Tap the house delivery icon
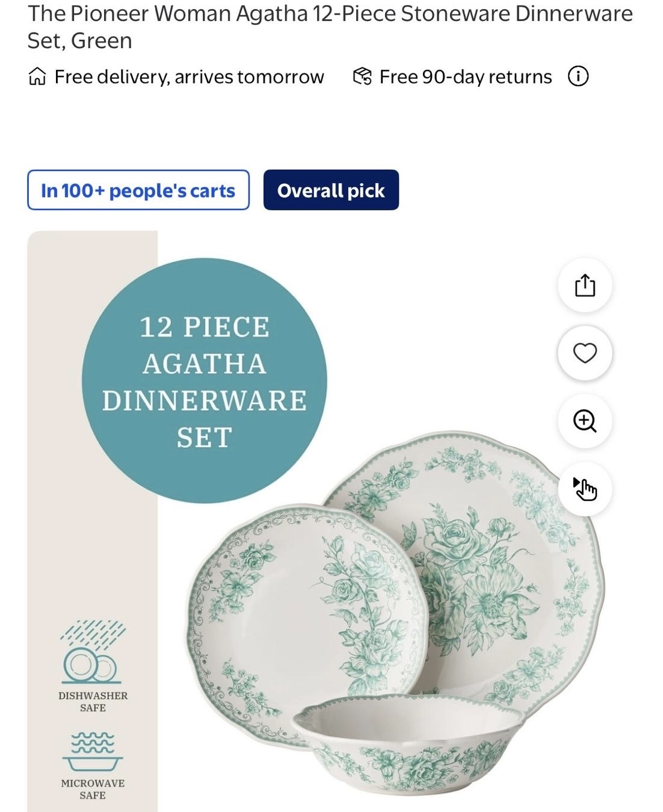Image resolution: width=663 pixels, height=812 pixels. pos(37,76)
